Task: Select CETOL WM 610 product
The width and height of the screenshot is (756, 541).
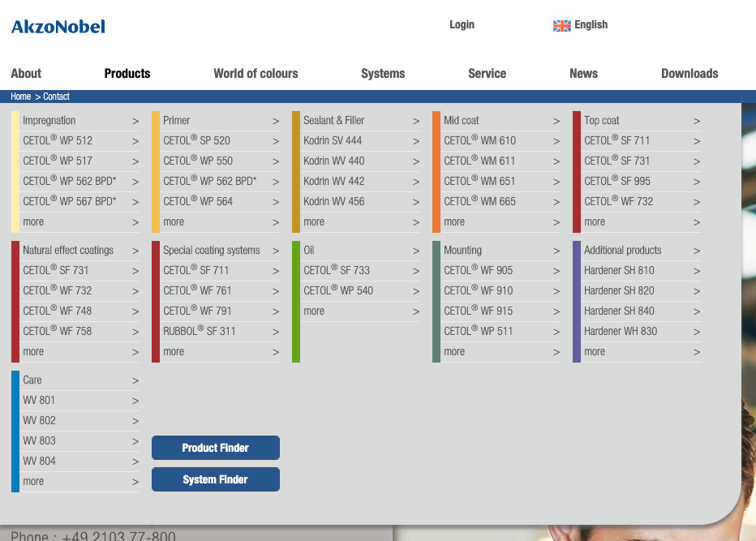Action: tap(479, 141)
